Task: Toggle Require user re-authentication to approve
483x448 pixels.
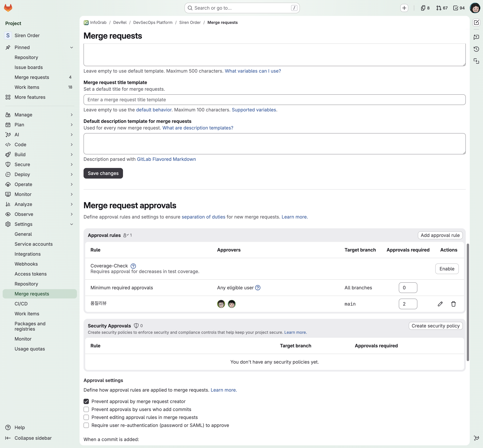Action: pos(86,425)
